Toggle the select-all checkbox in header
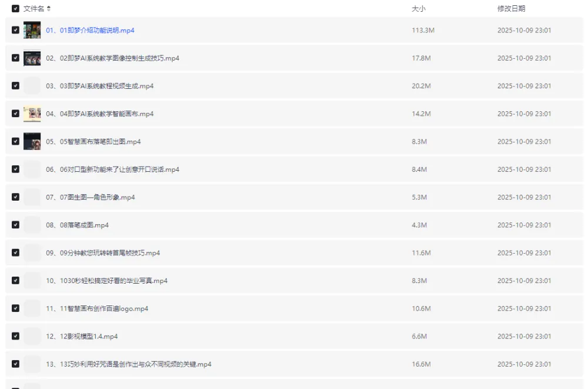 pos(15,9)
